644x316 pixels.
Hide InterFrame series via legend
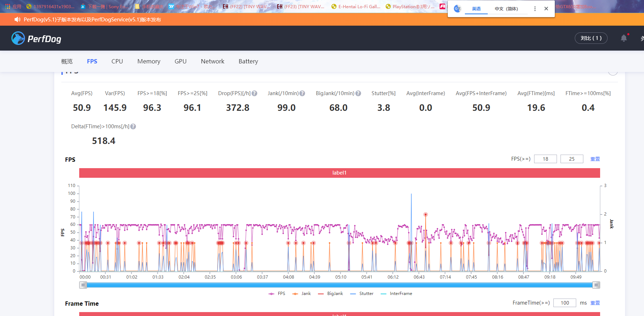[x=396, y=294]
